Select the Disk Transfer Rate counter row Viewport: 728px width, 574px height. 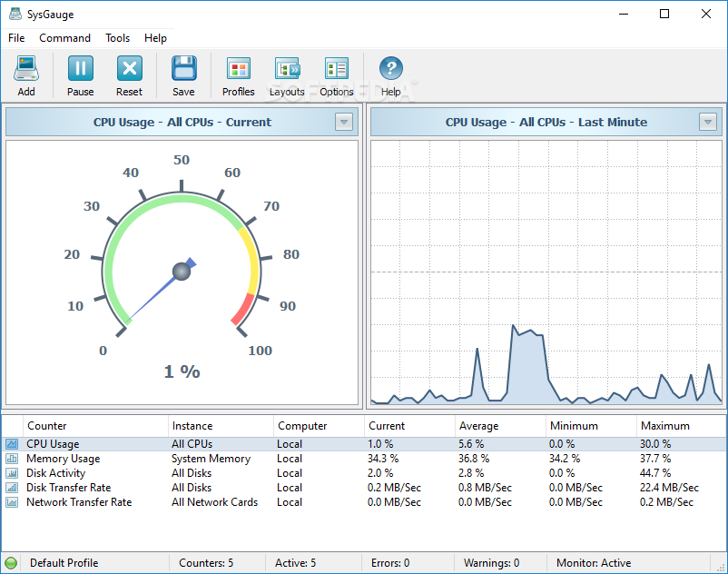364,488
